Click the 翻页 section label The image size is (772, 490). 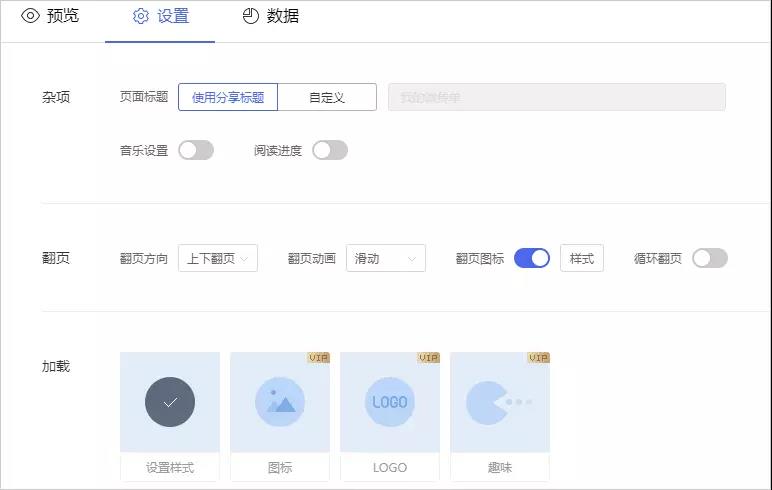click(56, 258)
